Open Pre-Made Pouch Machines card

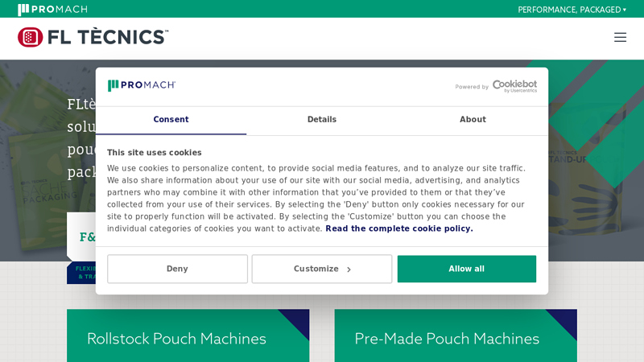(x=456, y=335)
